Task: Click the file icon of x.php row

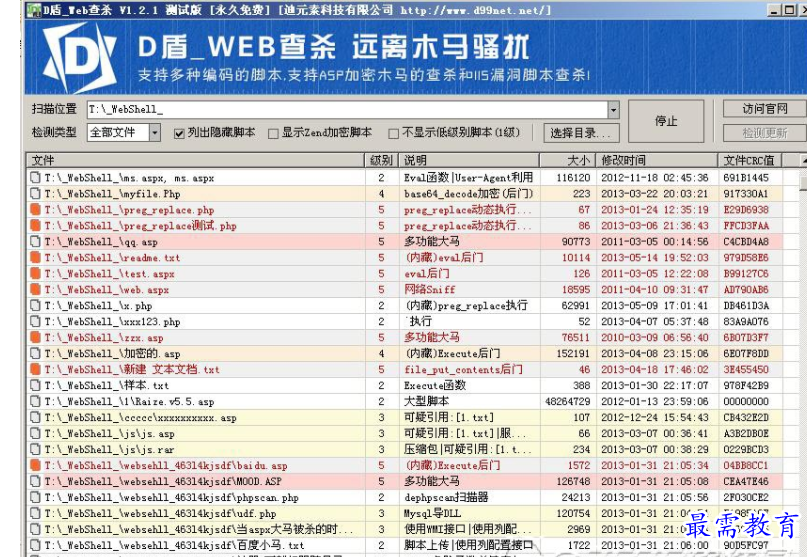Action: [x=35, y=305]
